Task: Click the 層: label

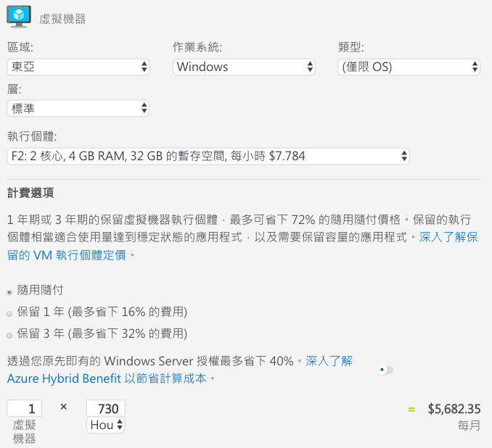Action: click(14, 89)
